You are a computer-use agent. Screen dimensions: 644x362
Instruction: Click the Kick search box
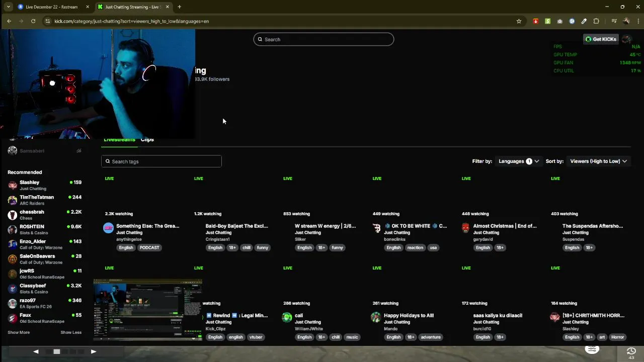point(324,39)
